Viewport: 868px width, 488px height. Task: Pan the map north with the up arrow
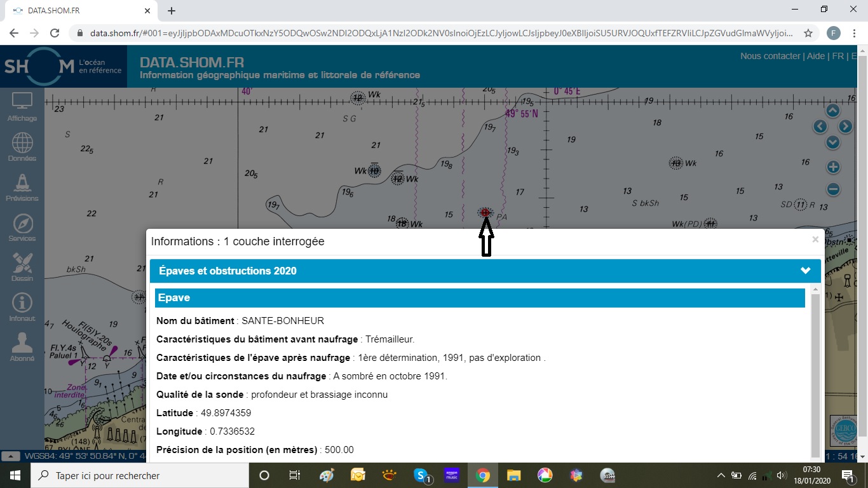(x=832, y=110)
